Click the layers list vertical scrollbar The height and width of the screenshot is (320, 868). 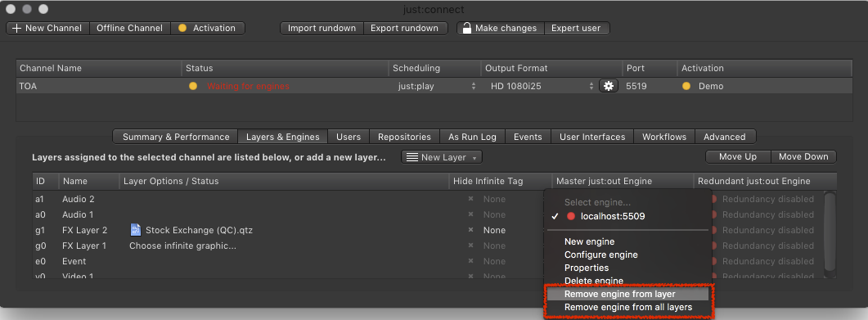pos(829,232)
